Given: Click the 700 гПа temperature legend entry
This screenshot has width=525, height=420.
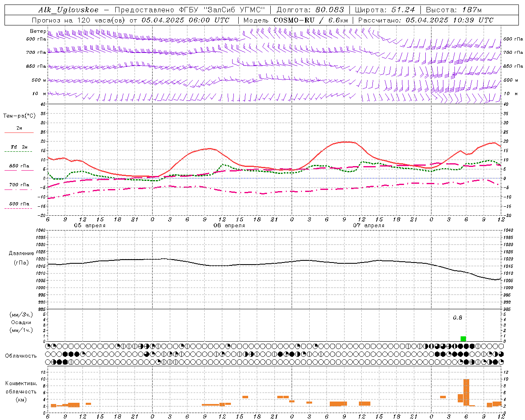Looking at the screenshot, I should pyautogui.click(x=19, y=185).
